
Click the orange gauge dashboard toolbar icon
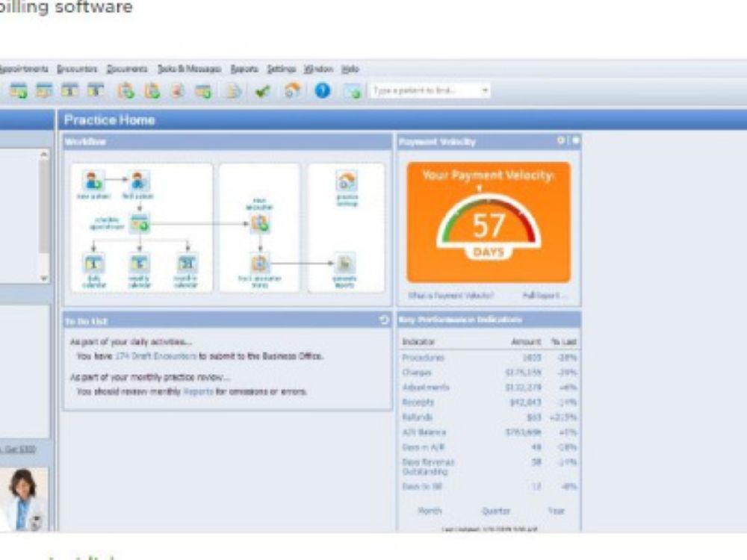293,90
